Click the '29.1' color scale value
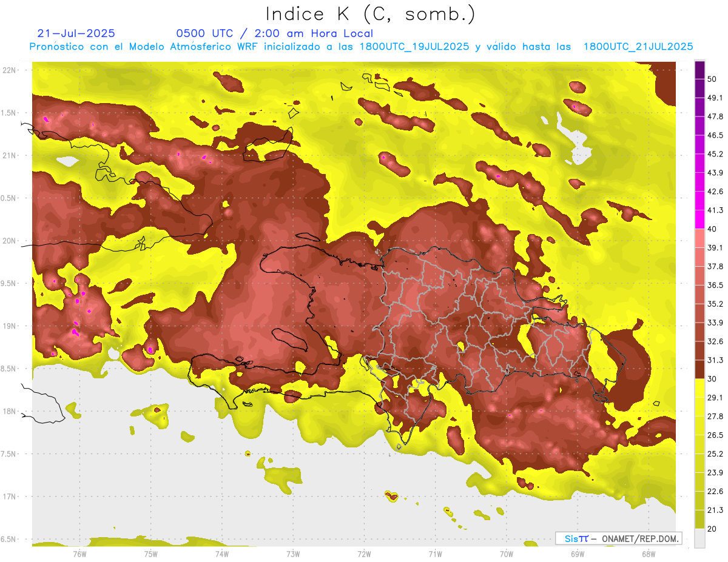Viewport: 728px width, 562px height. pyautogui.click(x=715, y=398)
